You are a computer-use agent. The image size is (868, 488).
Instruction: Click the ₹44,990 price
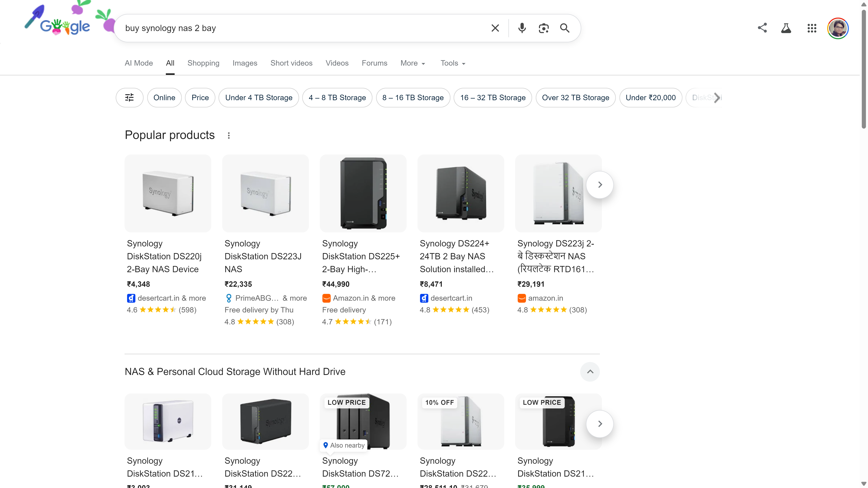click(336, 284)
